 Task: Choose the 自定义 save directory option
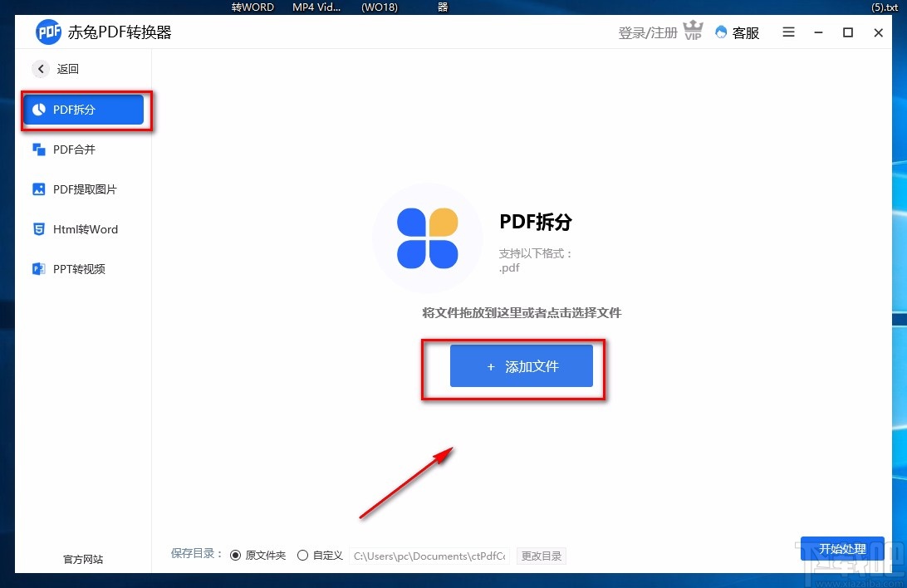point(302,555)
